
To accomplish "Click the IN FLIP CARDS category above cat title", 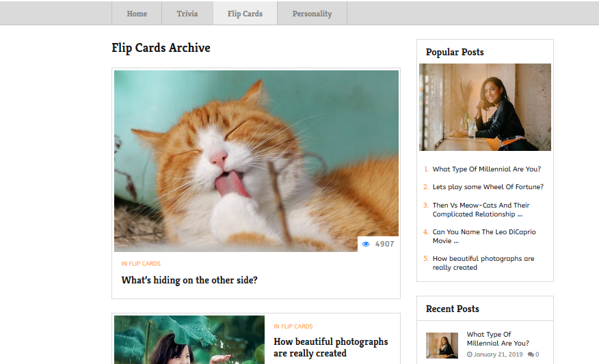I will coord(141,264).
